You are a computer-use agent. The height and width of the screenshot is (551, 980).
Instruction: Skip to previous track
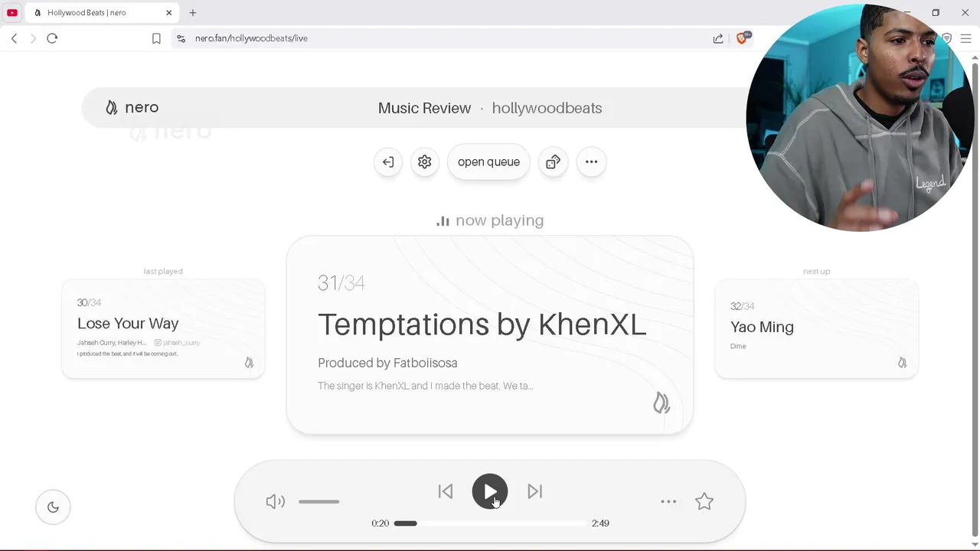tap(446, 491)
